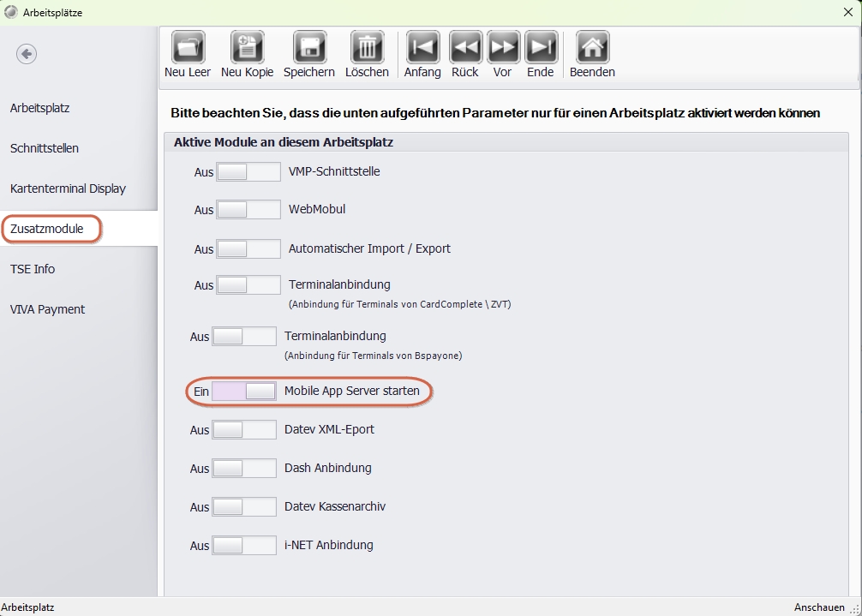Create a copy with Neu Kopie

click(248, 48)
